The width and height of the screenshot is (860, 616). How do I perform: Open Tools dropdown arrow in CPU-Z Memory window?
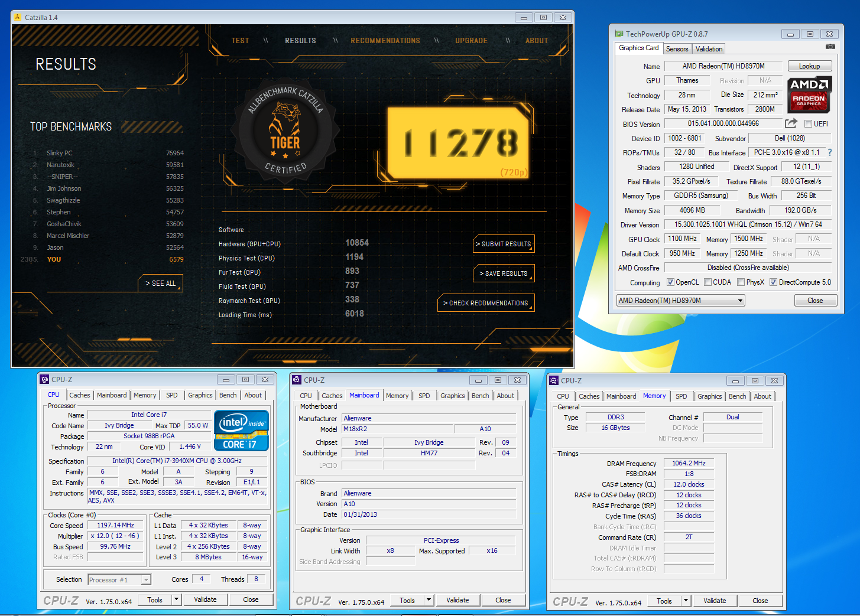[686, 601]
